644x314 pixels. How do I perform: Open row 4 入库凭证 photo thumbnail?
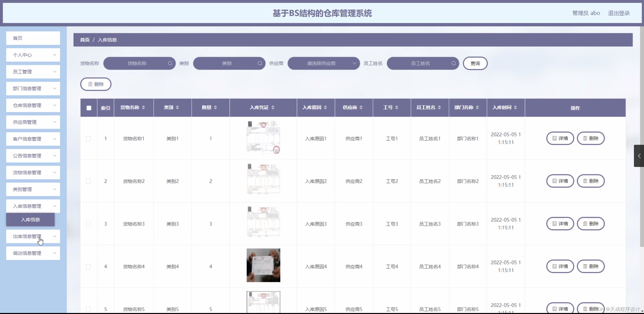pos(263,265)
